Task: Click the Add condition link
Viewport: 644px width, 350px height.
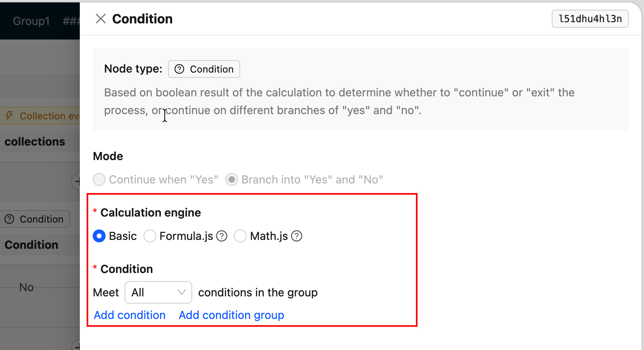Action: pyautogui.click(x=130, y=315)
